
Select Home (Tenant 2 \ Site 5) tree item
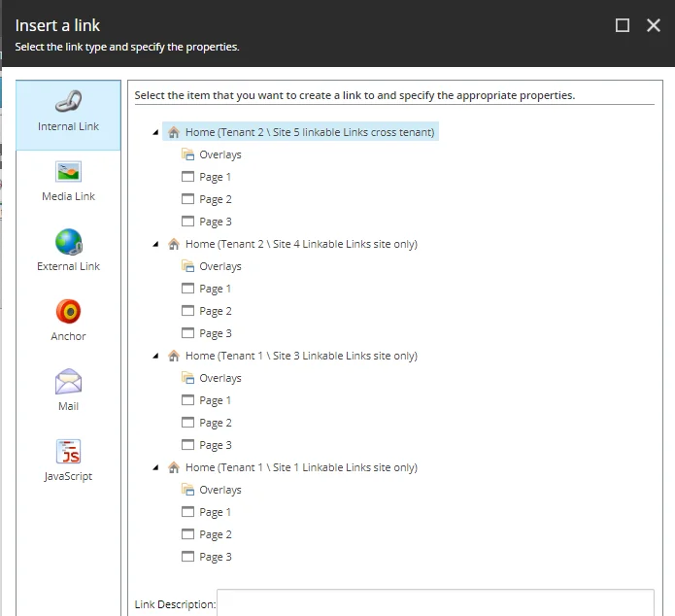(x=300, y=132)
